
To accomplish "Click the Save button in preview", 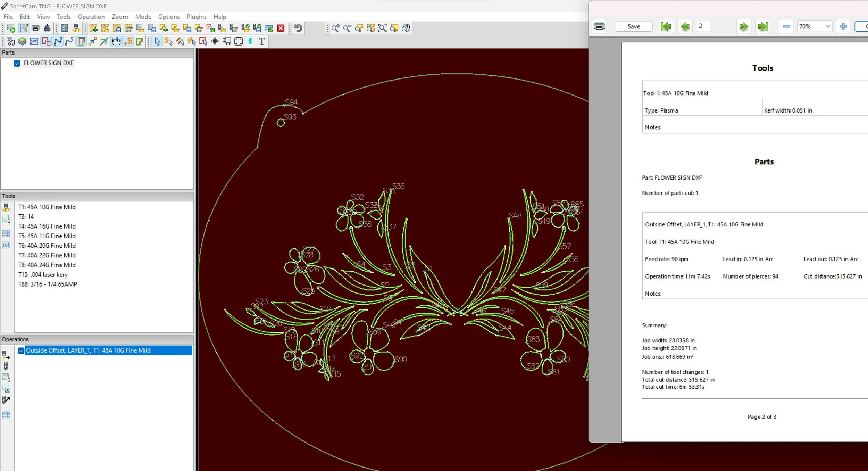I will click(634, 26).
